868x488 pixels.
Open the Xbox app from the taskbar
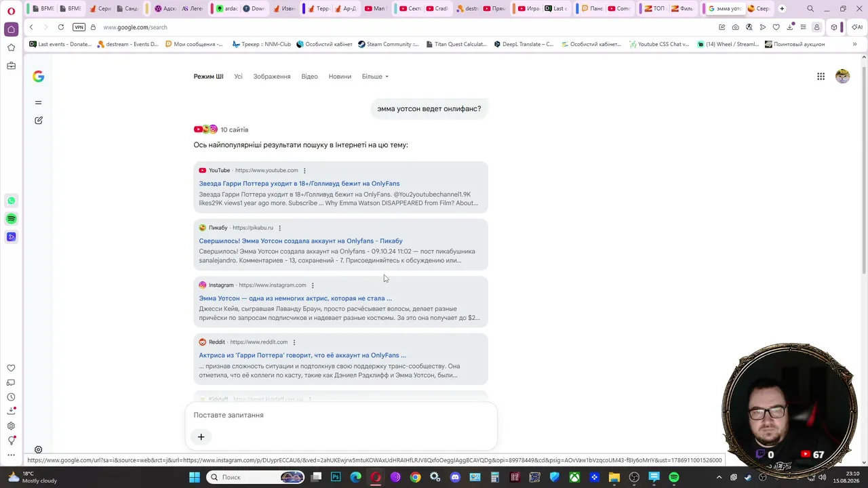(x=574, y=477)
